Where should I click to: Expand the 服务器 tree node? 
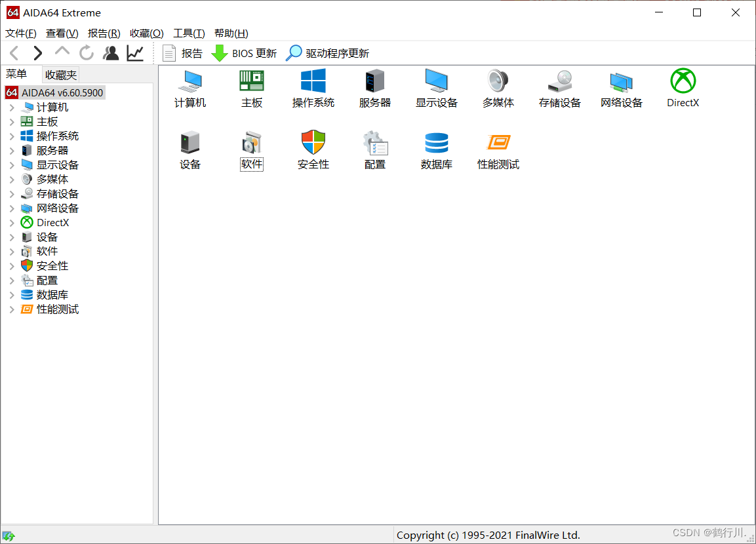(x=12, y=151)
